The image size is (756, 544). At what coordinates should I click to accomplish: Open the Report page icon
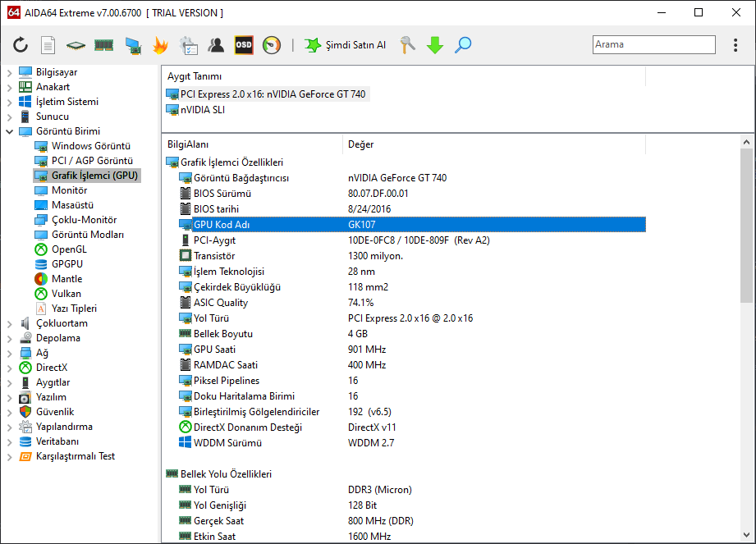48,45
